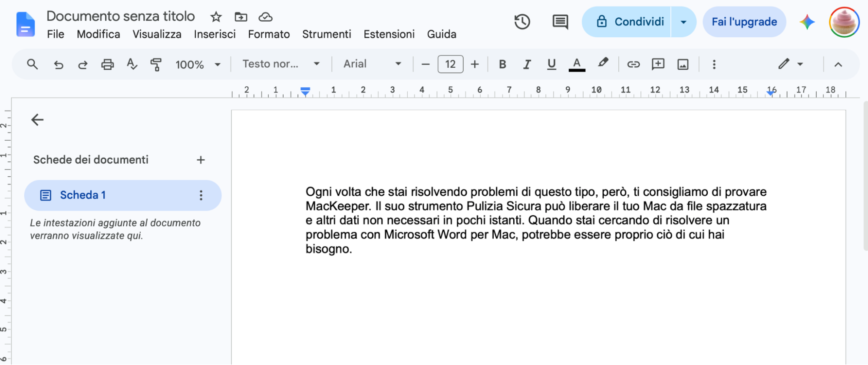Image resolution: width=868 pixels, height=365 pixels.
Task: Click the Condividi share button
Action: (x=627, y=22)
